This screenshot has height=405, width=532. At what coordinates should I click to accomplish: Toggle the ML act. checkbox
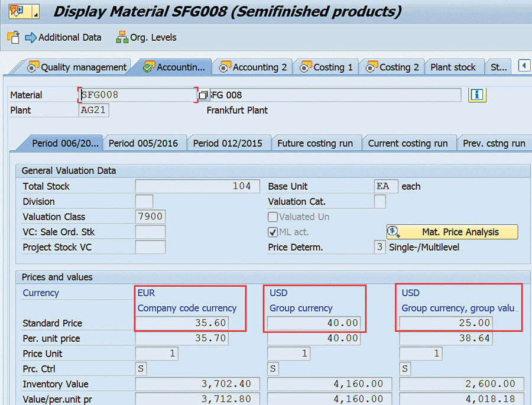(273, 232)
